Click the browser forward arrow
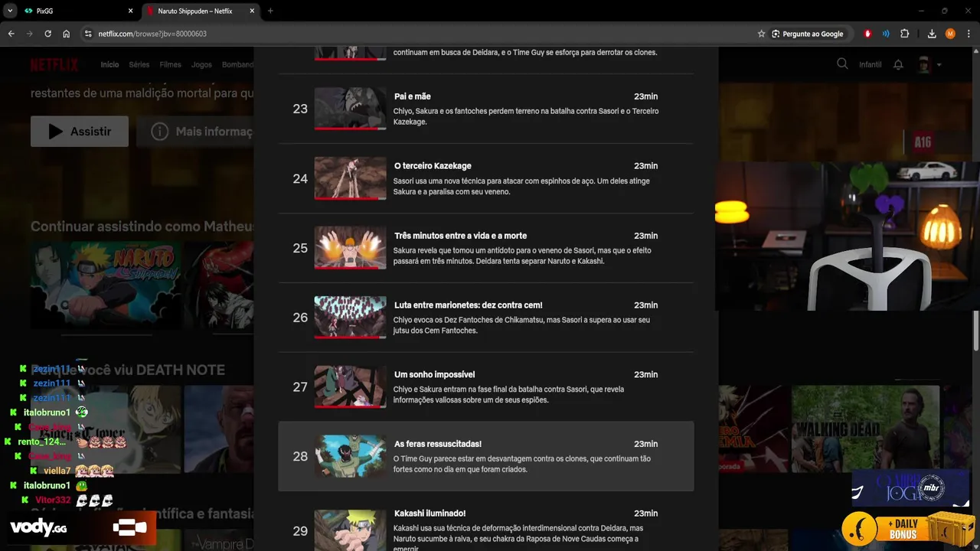 [30, 34]
